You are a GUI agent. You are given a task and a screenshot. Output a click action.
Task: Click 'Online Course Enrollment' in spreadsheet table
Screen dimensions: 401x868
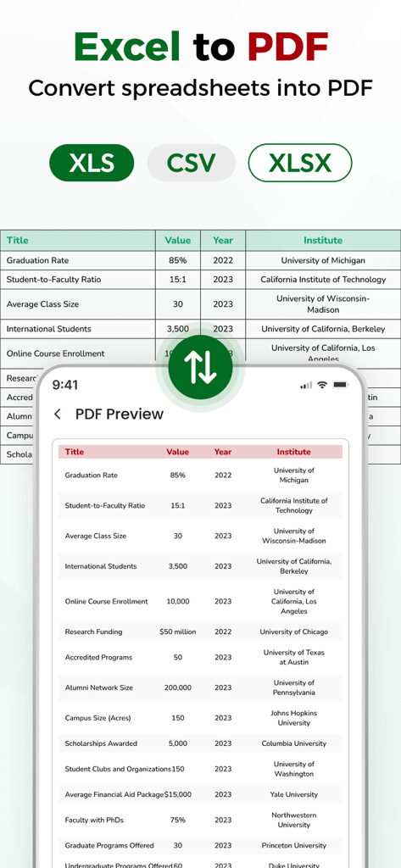(55, 353)
